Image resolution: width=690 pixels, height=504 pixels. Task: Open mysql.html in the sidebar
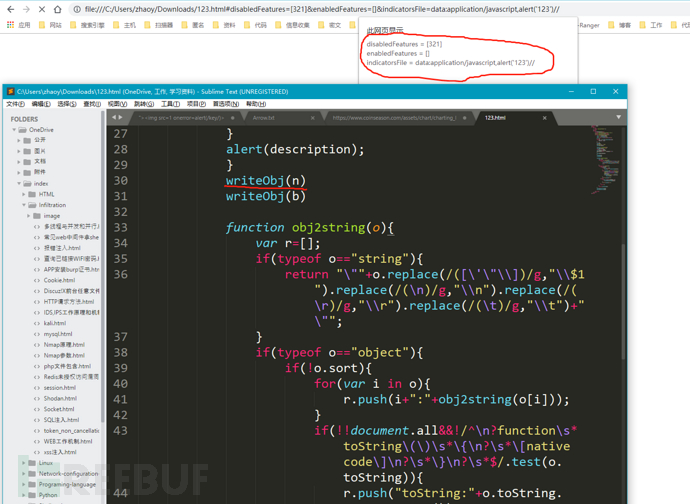(x=58, y=334)
